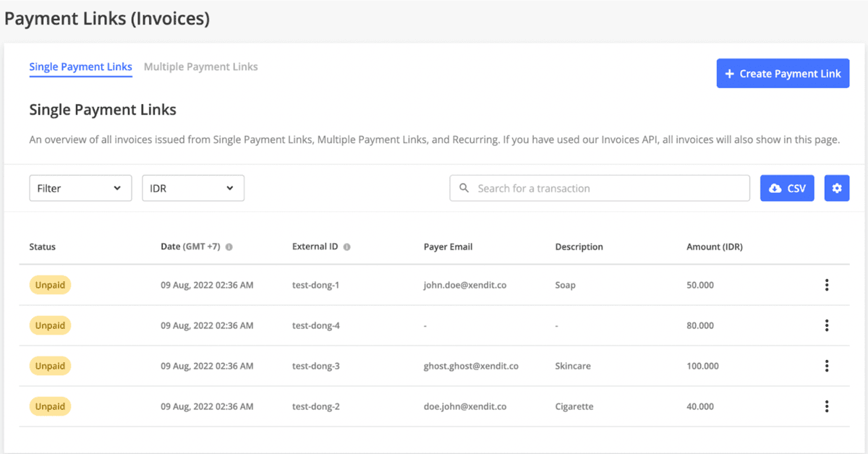Focus the Search for a transaction field
Viewport: 868px width, 454px height.
(608, 188)
